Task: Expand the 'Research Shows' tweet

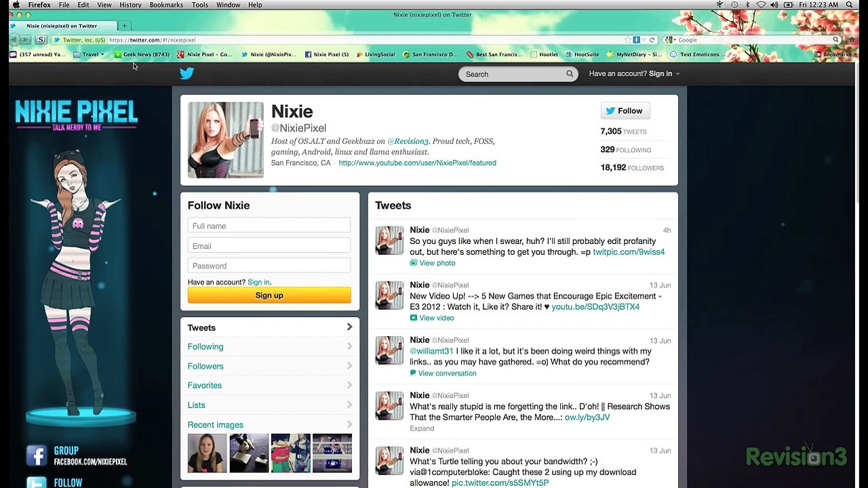Action: point(422,428)
